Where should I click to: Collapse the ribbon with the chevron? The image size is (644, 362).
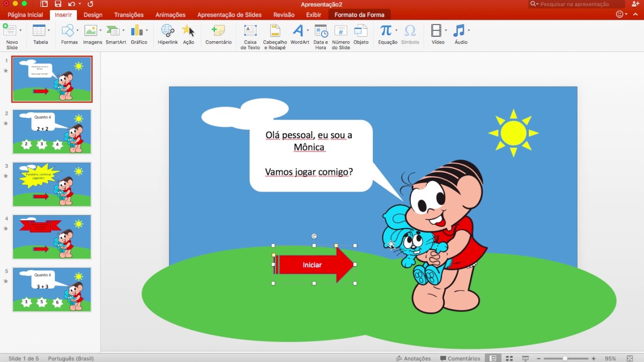coord(635,15)
